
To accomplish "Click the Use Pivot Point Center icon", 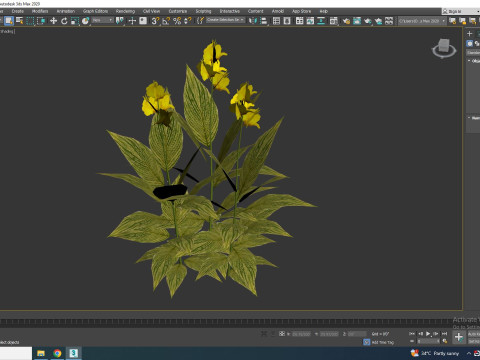I will click(x=119, y=21).
